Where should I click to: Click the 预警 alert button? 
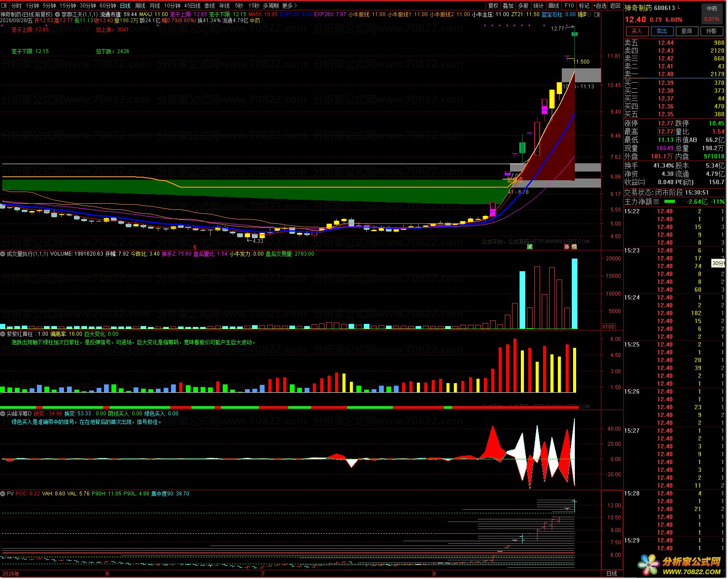coord(711,31)
